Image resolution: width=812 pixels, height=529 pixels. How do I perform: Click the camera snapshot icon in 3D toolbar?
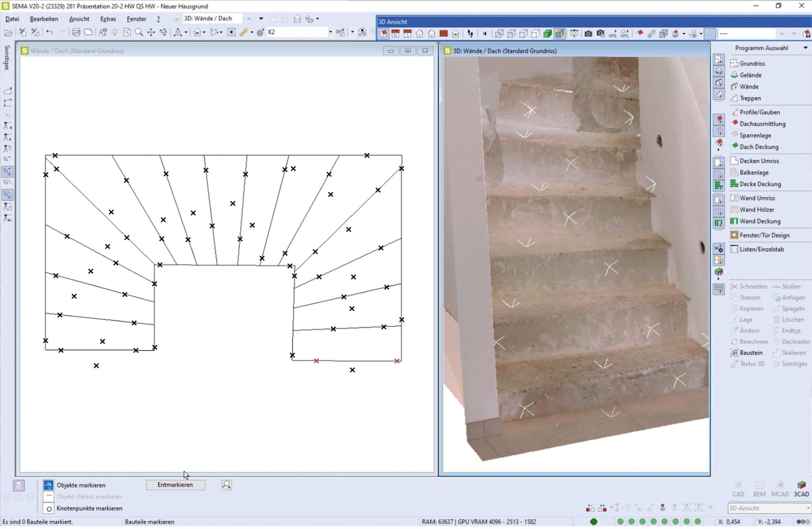coord(588,34)
